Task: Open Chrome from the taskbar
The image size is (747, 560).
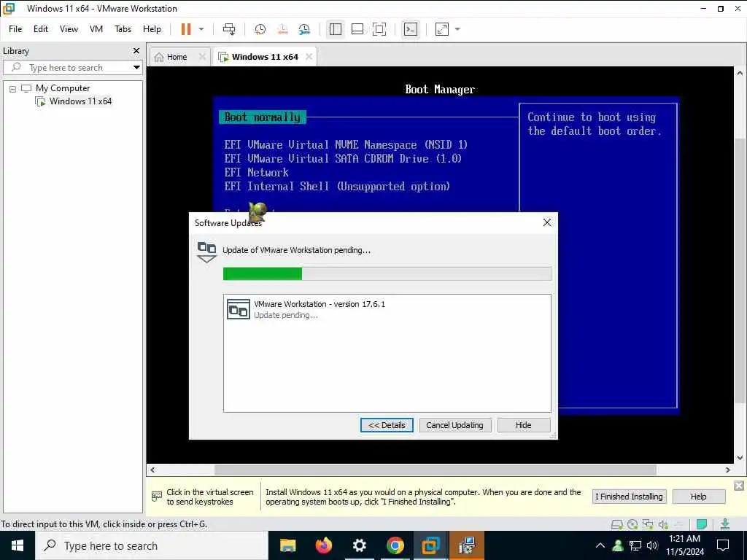Action: point(395,545)
